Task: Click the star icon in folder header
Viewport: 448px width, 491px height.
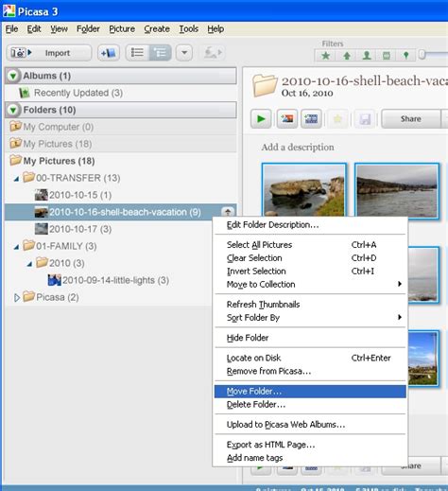Action: (337, 119)
